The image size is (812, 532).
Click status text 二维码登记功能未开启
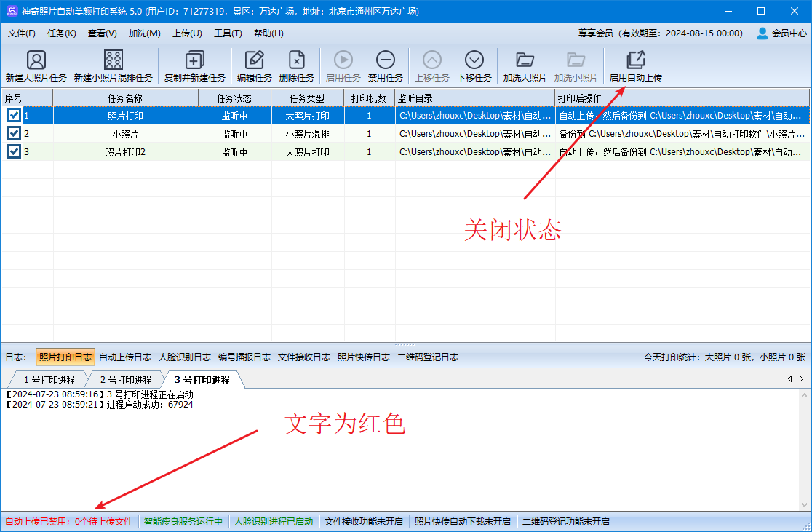[566, 522]
